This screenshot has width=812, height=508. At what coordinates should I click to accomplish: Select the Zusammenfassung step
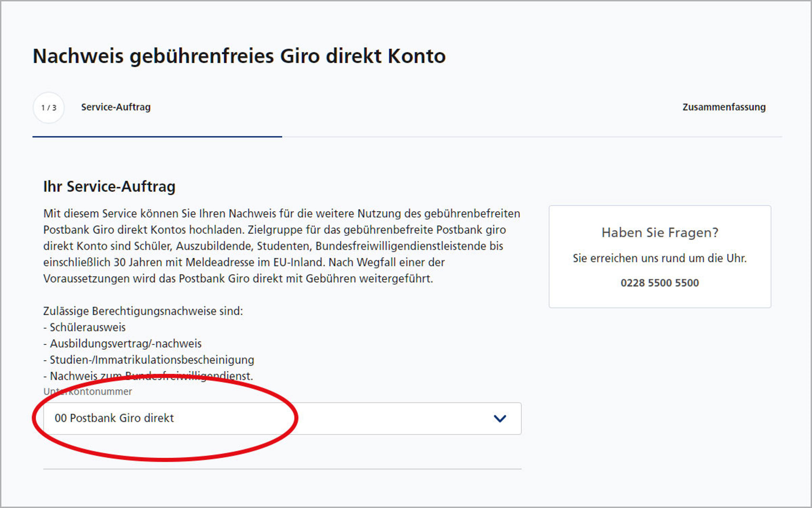pyautogui.click(x=724, y=107)
